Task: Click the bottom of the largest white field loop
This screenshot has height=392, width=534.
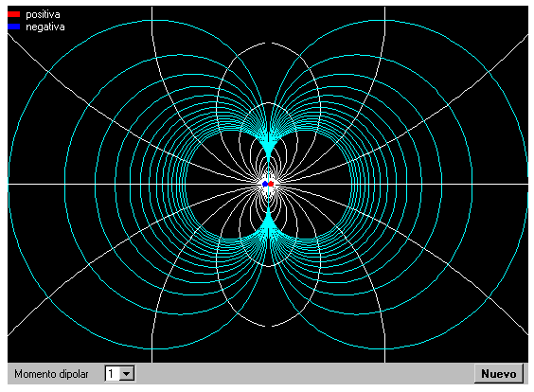Action: 268,326
